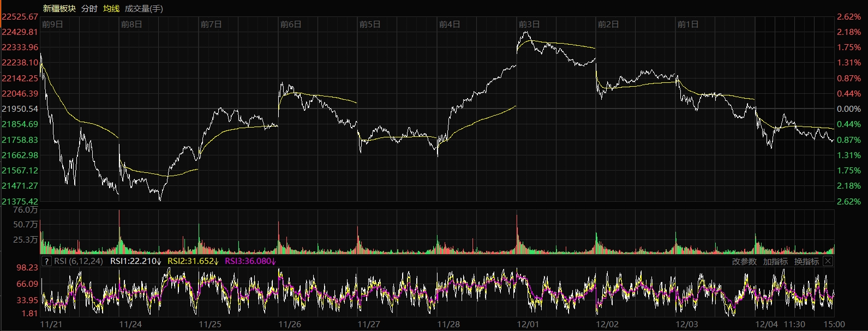The height and width of the screenshot is (331, 868).
Task: Select the 分时 label in header
Action: [x=89, y=9]
